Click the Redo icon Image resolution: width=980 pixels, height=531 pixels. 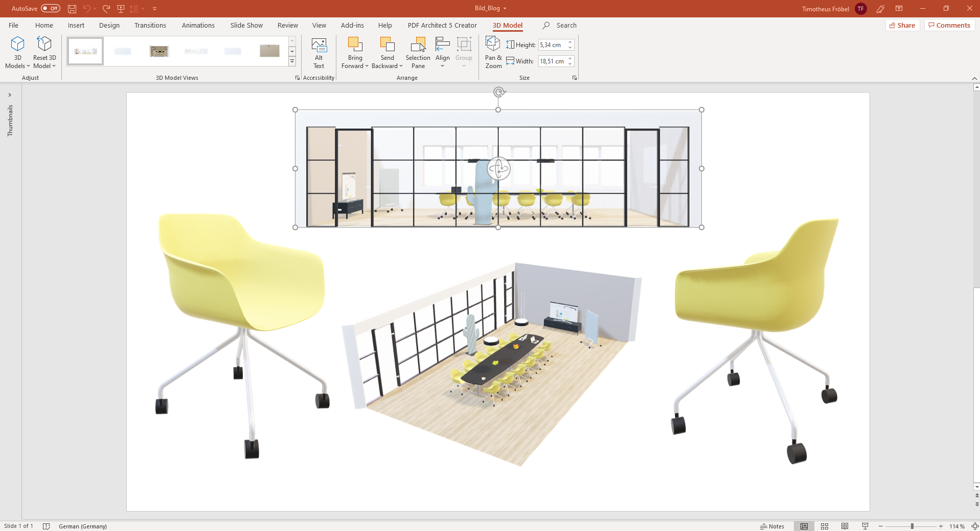coord(106,9)
